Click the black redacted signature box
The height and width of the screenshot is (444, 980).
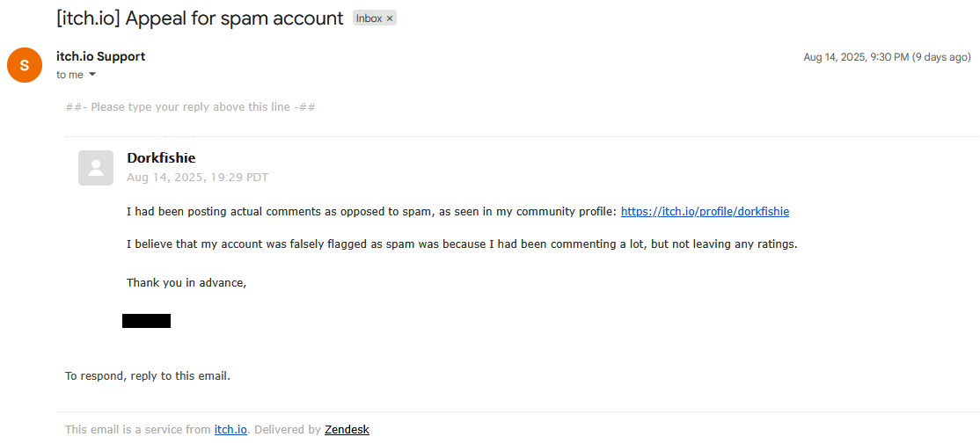coord(146,321)
